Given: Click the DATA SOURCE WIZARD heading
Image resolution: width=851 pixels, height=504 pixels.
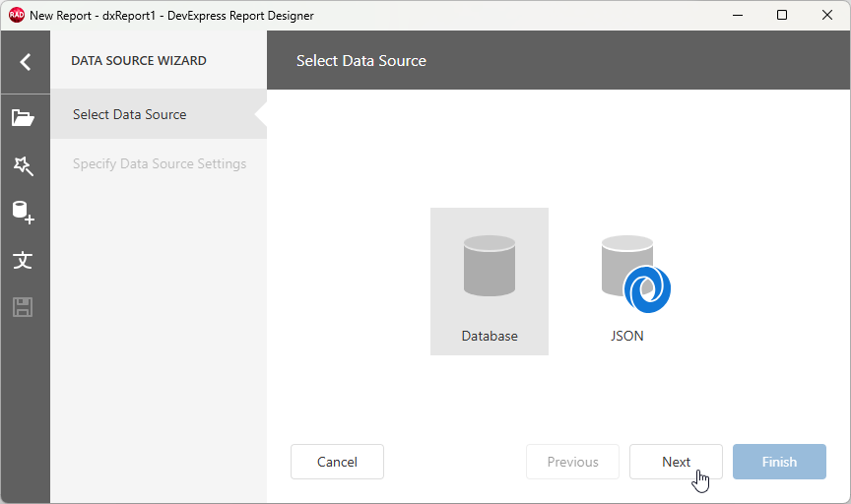Looking at the screenshot, I should pyautogui.click(x=139, y=61).
